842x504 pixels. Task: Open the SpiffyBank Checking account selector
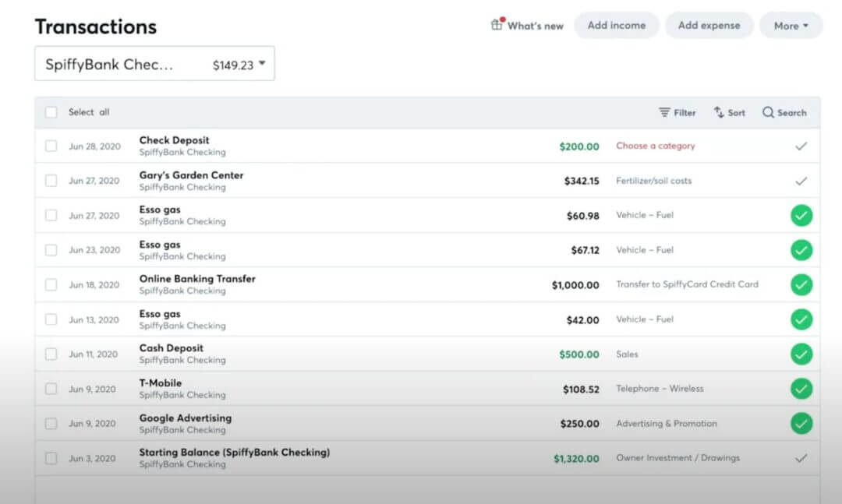coord(154,63)
